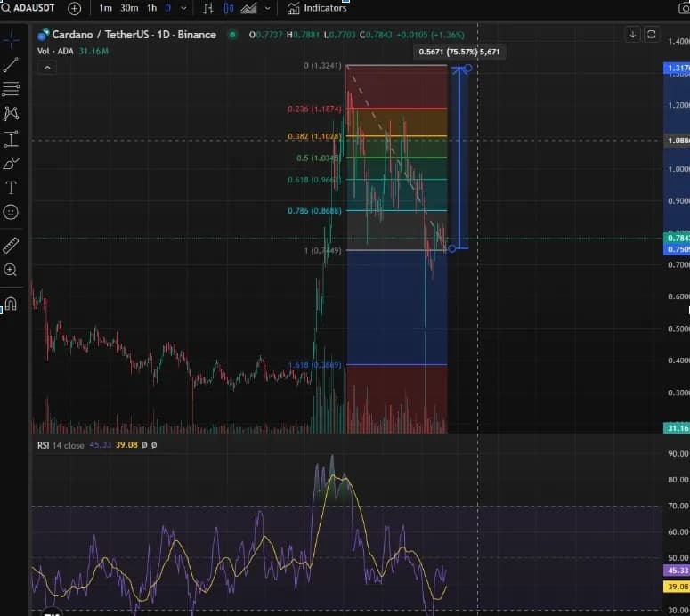Open the Fibonacci retracement tools
The image size is (690, 616).
tap(11, 89)
